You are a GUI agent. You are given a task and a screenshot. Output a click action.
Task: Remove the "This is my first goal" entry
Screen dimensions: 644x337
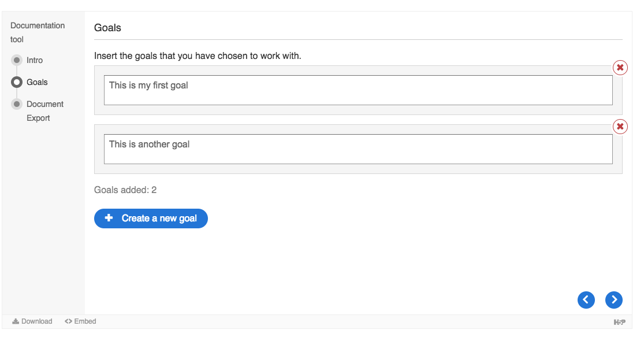pos(620,68)
